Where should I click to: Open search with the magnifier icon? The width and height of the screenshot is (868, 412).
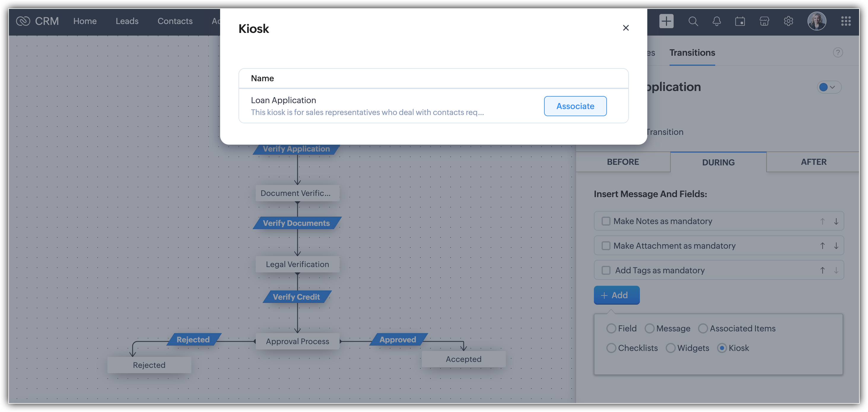693,21
